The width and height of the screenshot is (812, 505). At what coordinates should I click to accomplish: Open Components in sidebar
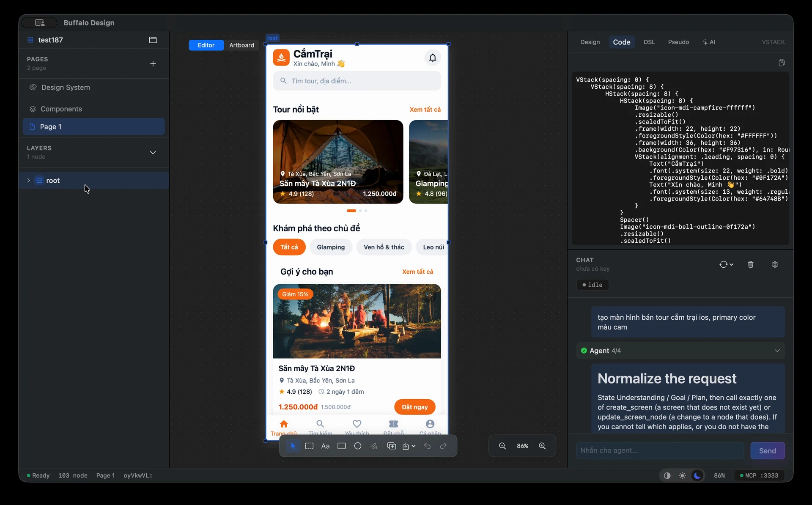[94, 109]
